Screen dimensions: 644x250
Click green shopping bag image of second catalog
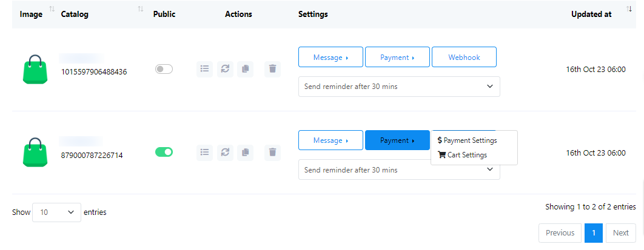click(35, 153)
